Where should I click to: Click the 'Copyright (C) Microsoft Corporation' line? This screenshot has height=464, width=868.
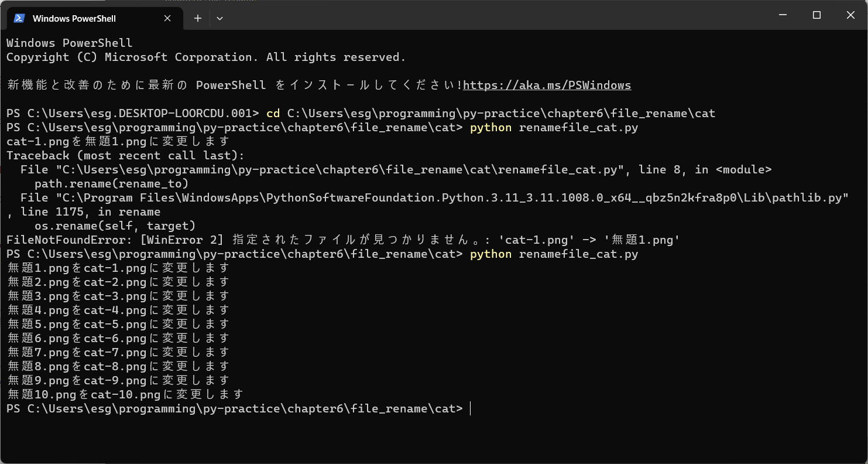(206, 57)
